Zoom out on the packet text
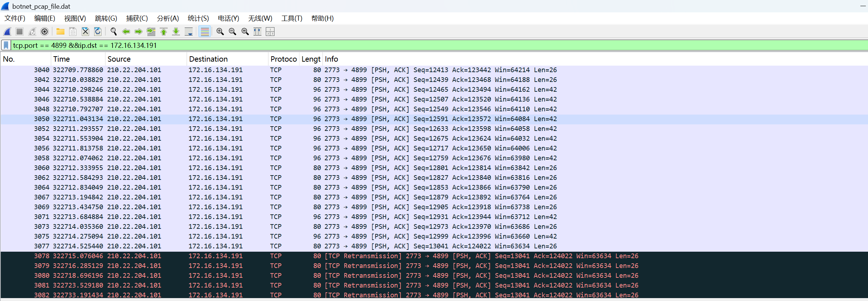Viewport: 868px width, 301px height. click(x=232, y=32)
